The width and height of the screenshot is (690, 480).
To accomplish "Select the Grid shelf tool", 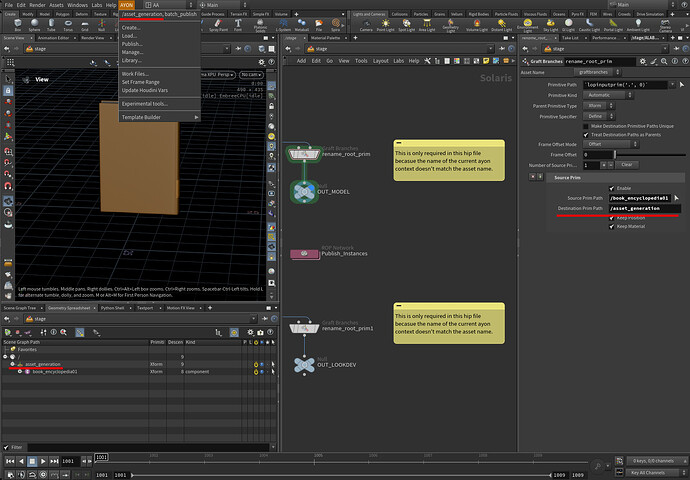I will 84,25.
